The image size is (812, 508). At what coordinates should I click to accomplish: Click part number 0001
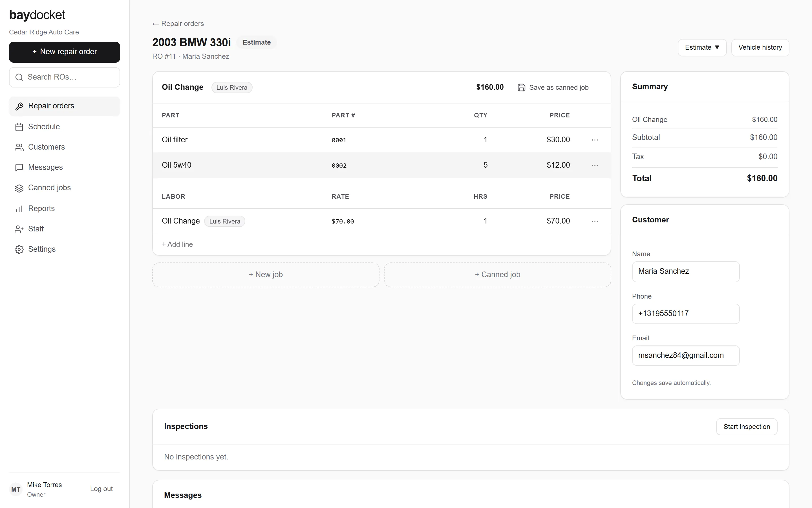(339, 140)
